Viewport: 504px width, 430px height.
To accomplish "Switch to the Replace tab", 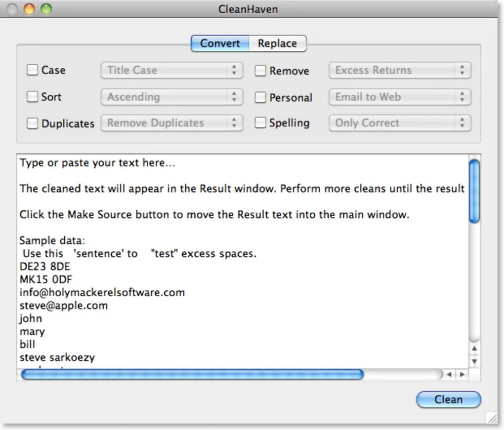I will (277, 43).
